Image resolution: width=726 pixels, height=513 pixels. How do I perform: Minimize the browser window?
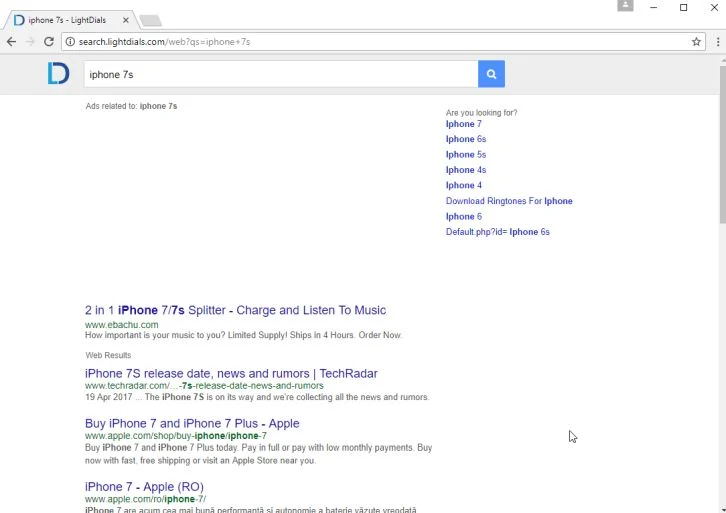click(653, 7)
